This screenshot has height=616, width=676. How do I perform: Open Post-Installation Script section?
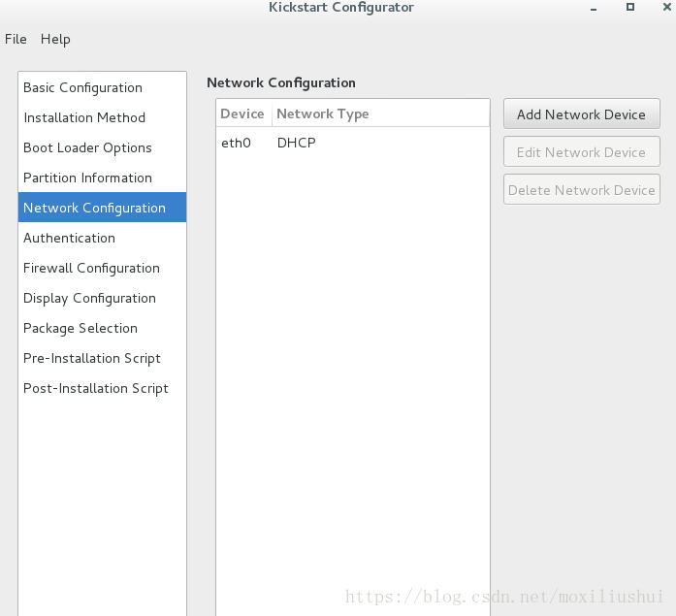102,389
